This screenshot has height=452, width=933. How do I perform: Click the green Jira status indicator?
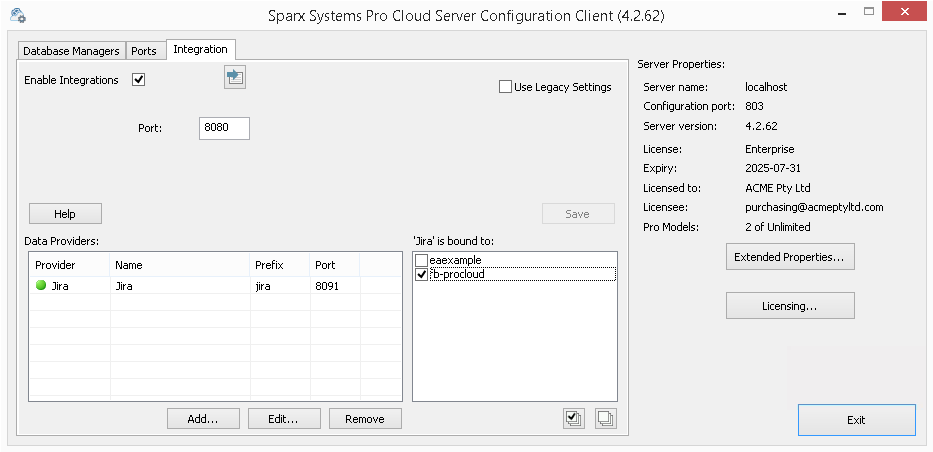pyautogui.click(x=41, y=285)
